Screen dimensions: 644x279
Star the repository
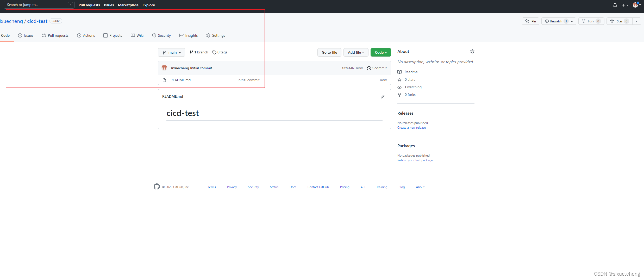tap(620, 21)
